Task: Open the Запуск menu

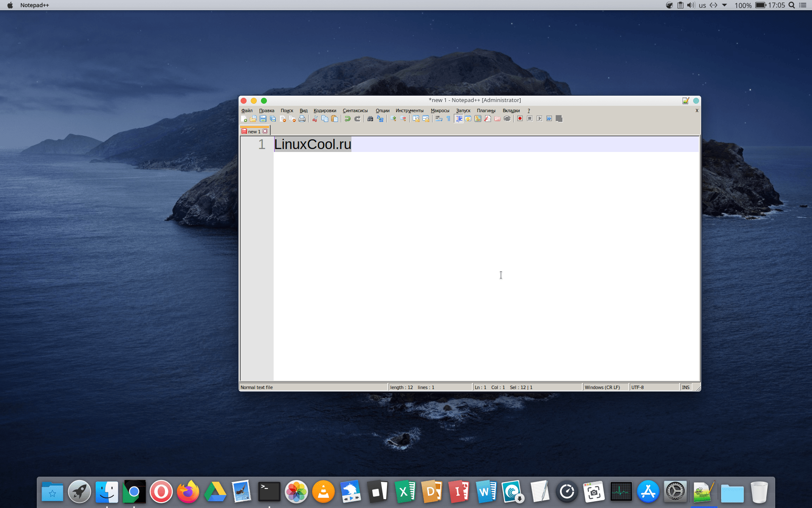Action: [464, 110]
